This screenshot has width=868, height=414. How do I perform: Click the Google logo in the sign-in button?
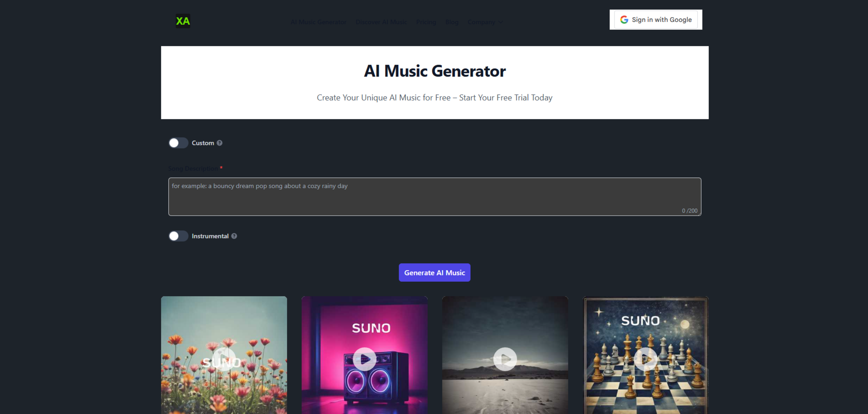point(624,19)
